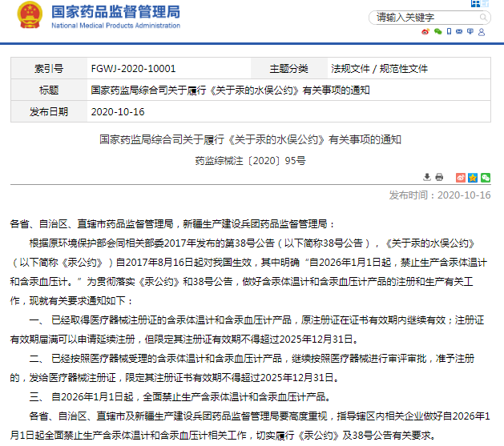Click the centered article heading

(250, 139)
